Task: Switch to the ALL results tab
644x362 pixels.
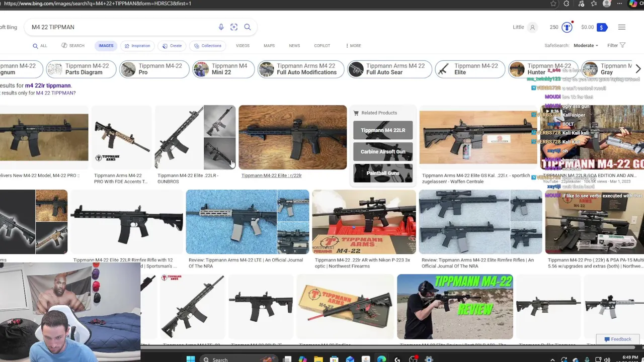Action: point(40,46)
